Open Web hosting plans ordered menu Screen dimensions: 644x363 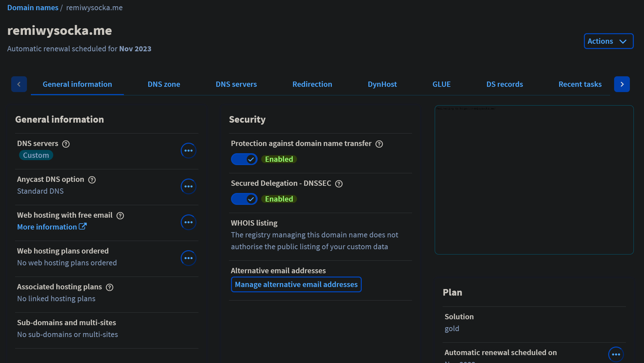click(x=188, y=258)
